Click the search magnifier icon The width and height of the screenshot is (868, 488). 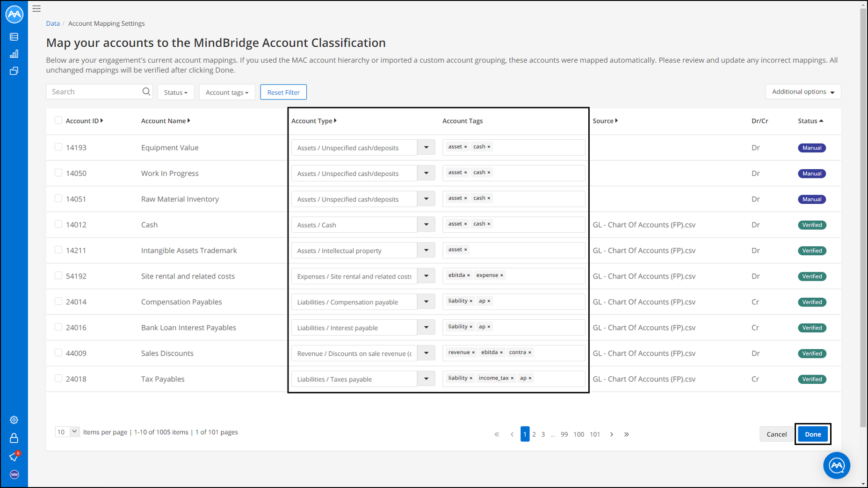(146, 92)
